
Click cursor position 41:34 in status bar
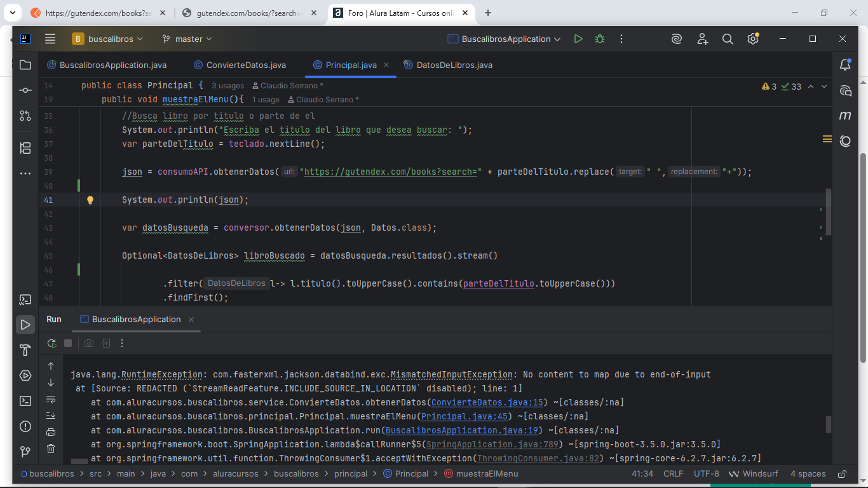click(642, 474)
